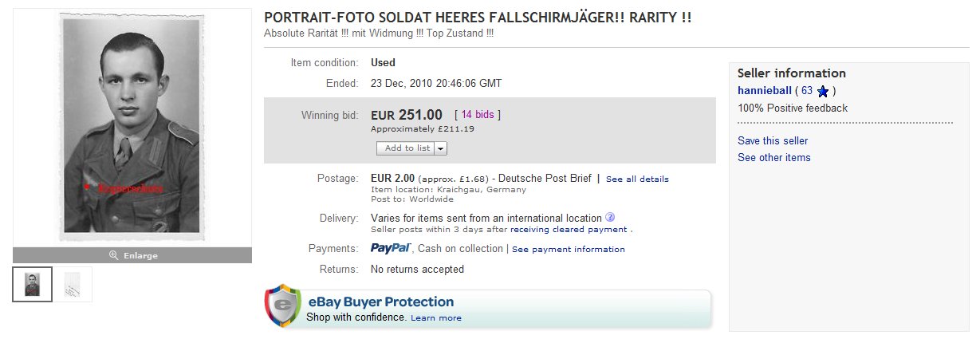View the seller's feedback score of 63
Screen dimensions: 980x339
[807, 91]
